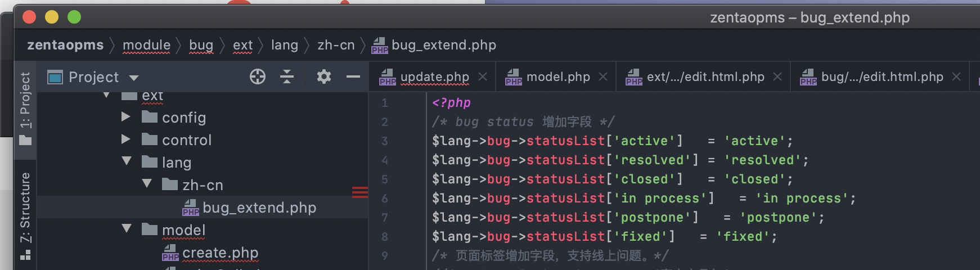The image size is (980, 270).
Task: Expand the control folder
Action: [126, 139]
